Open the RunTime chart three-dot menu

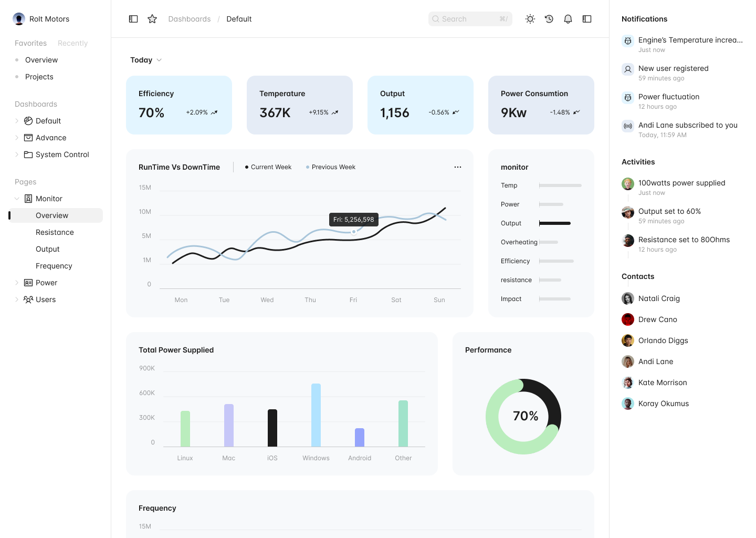pos(458,167)
